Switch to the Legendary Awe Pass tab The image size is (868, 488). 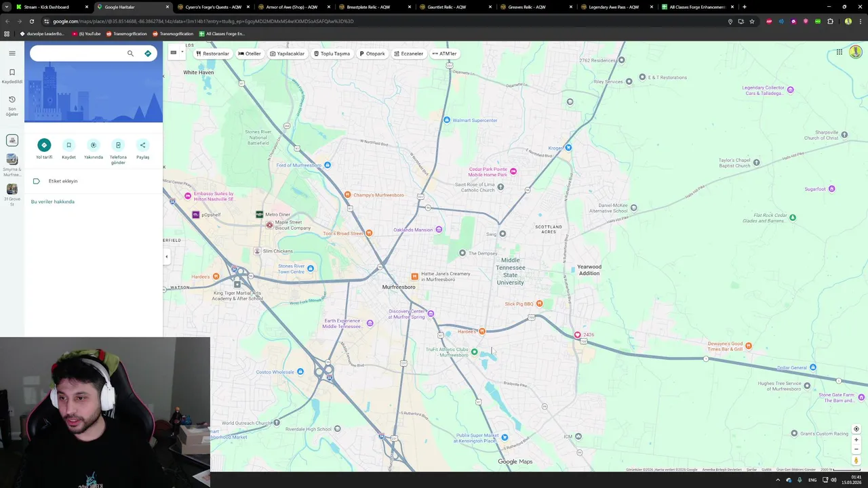point(614,7)
